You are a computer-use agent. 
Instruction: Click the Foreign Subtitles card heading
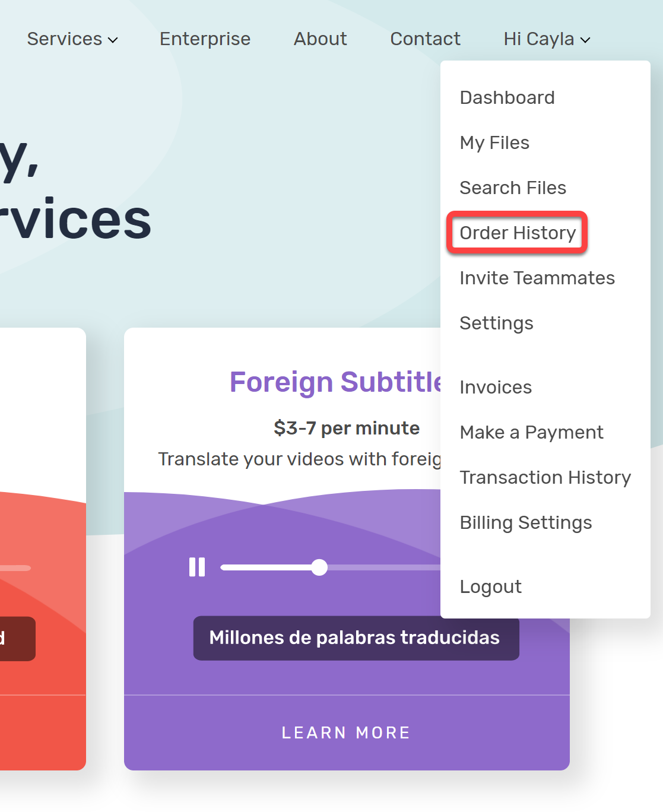coord(336,382)
